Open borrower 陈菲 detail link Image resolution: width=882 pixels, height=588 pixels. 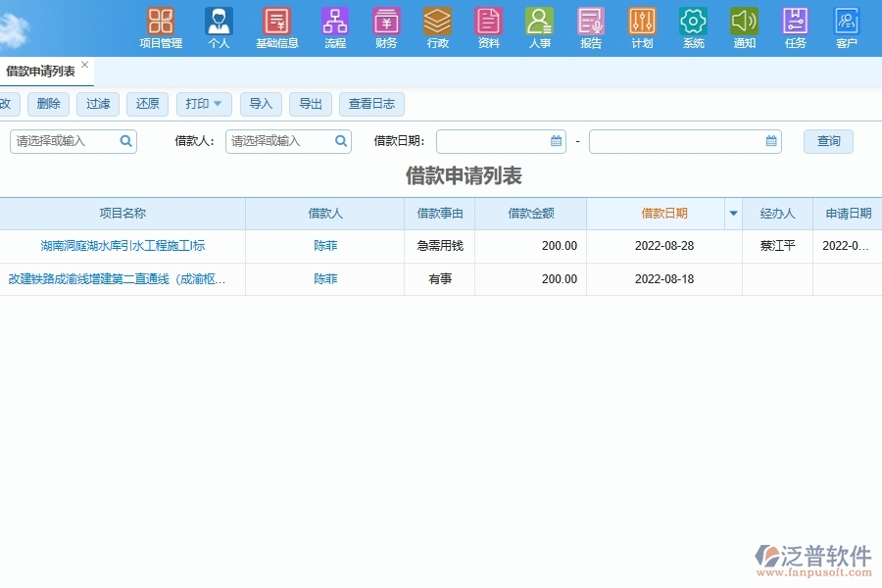tap(324, 246)
